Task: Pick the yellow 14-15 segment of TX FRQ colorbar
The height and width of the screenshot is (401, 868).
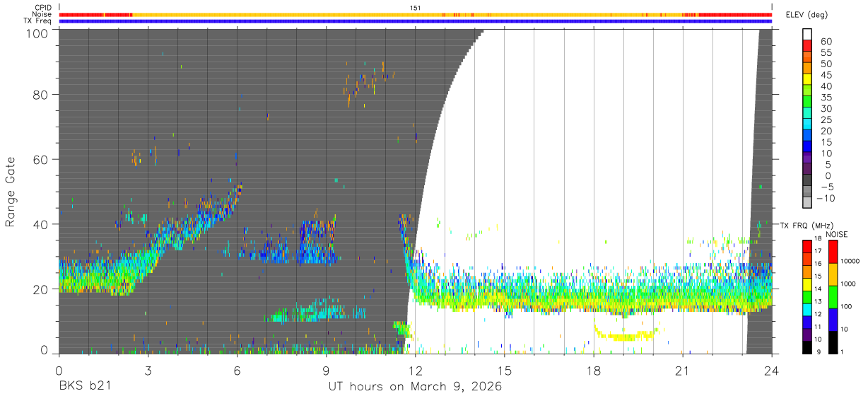Action: click(x=807, y=284)
